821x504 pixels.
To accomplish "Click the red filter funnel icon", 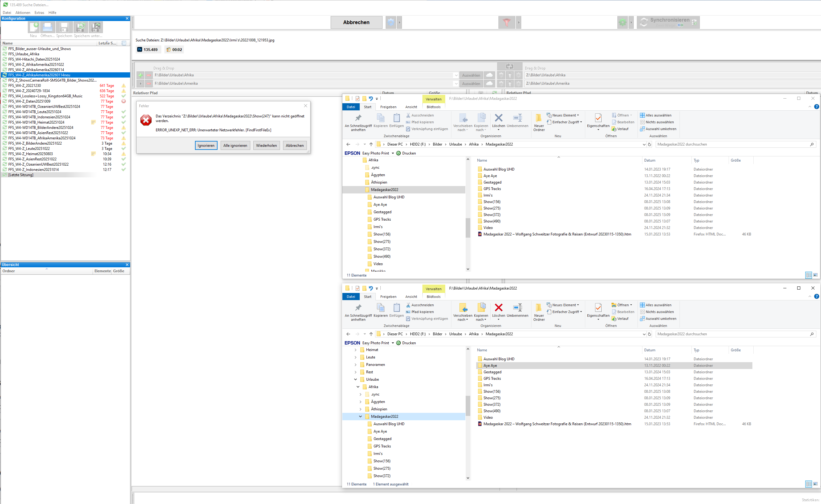I will point(507,22).
